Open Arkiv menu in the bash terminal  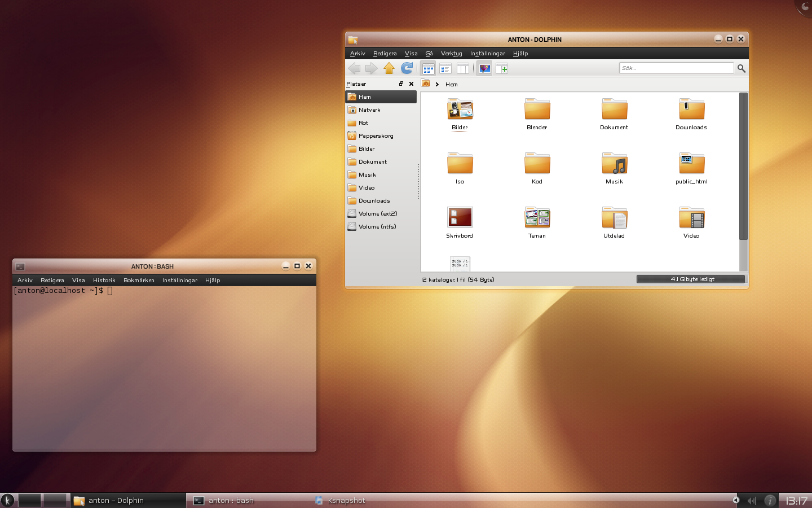pos(25,281)
